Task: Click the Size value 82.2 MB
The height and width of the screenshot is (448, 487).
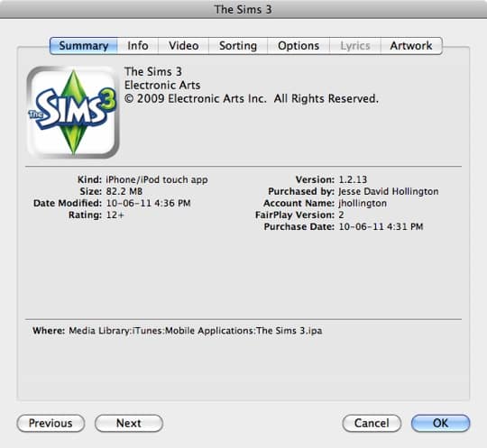Action: click(x=124, y=191)
